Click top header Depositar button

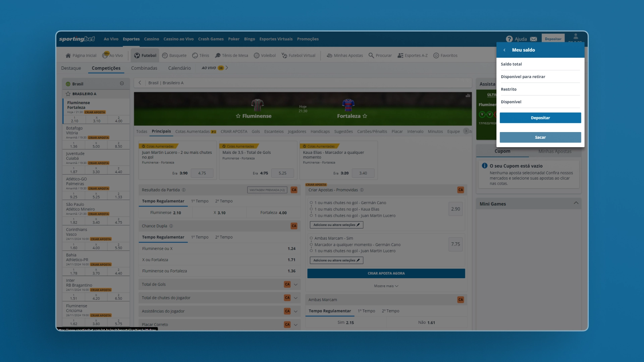[553, 39]
